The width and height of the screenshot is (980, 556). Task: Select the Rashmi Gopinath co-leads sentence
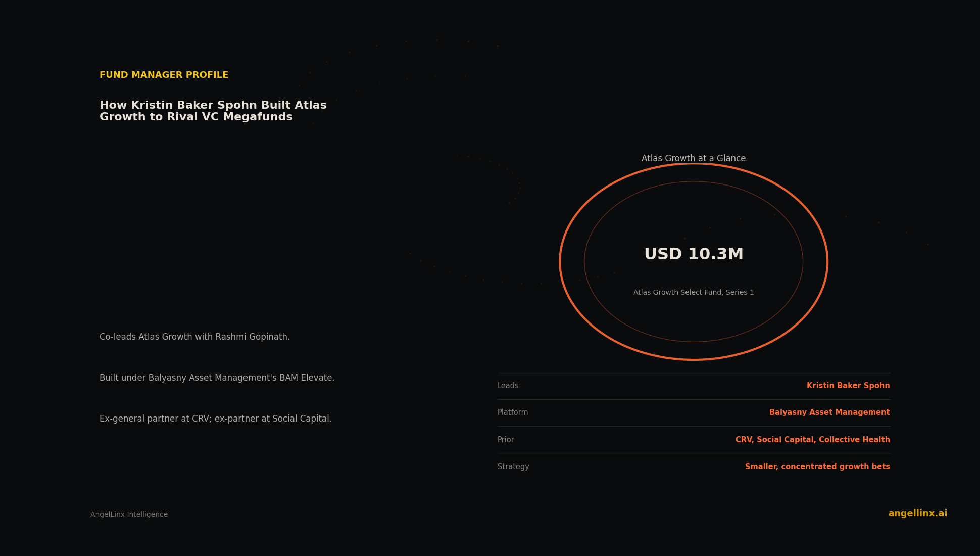pyautogui.click(x=194, y=337)
